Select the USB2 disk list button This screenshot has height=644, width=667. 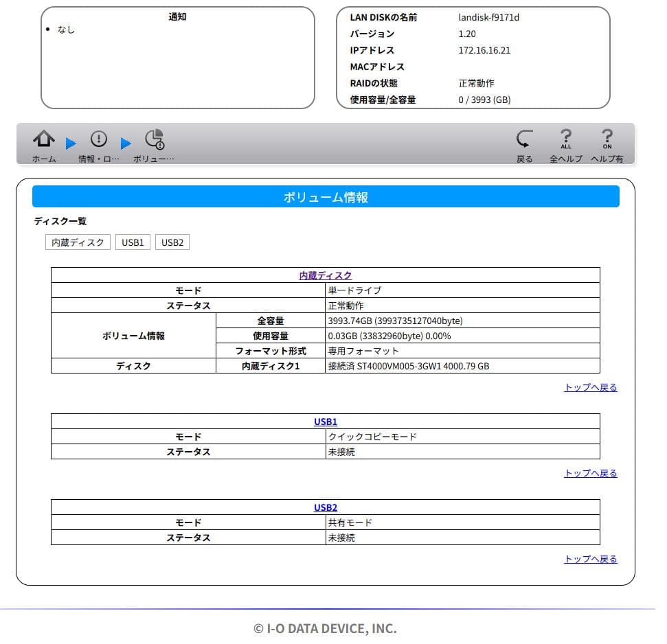point(172,242)
